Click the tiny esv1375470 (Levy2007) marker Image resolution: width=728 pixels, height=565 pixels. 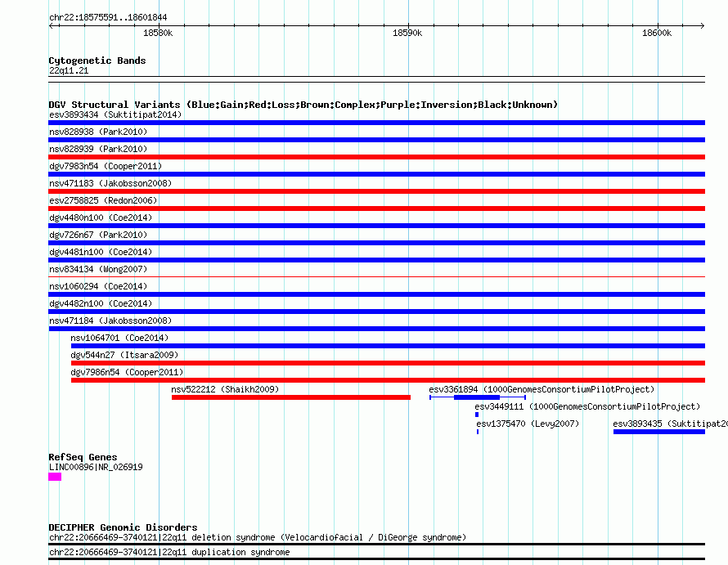(x=477, y=432)
